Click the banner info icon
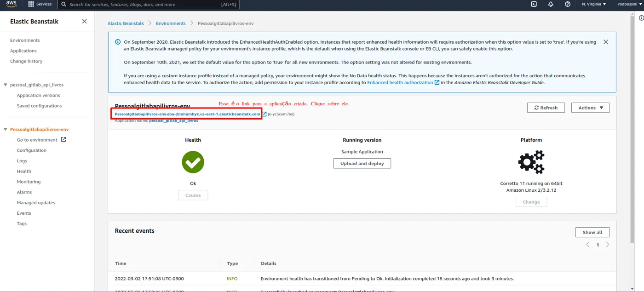Image resolution: width=644 pixels, height=292 pixels. coord(118,42)
